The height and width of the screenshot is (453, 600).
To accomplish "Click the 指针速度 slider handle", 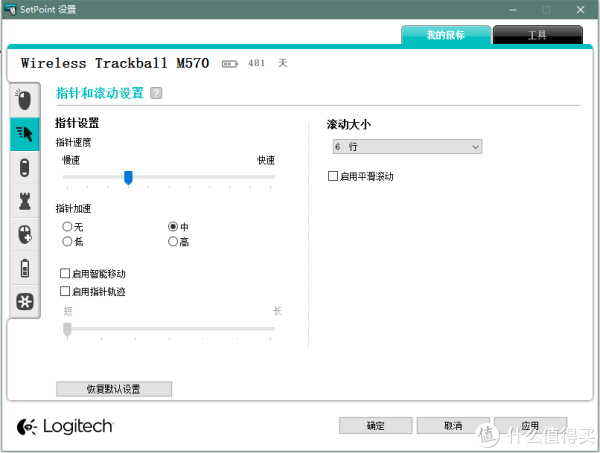I will click(x=128, y=177).
